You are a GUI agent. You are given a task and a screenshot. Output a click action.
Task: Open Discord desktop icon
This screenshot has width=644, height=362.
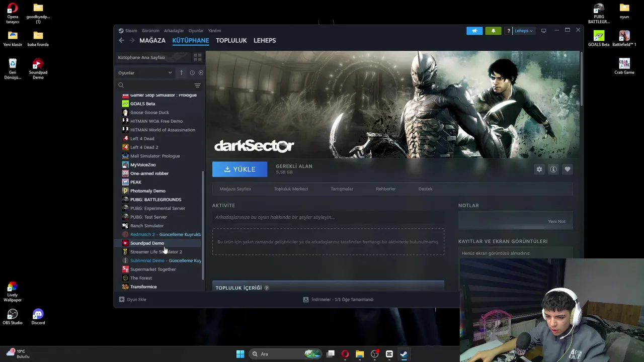[x=38, y=317]
